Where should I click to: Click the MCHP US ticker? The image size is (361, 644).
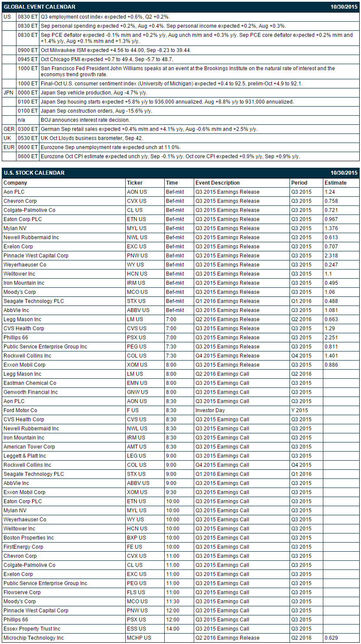point(139,638)
